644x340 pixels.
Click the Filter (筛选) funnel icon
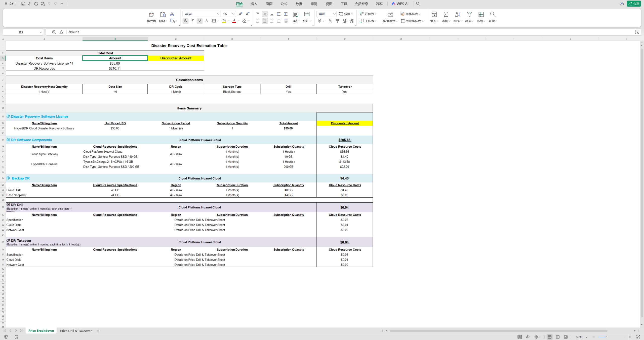pyautogui.click(x=469, y=14)
